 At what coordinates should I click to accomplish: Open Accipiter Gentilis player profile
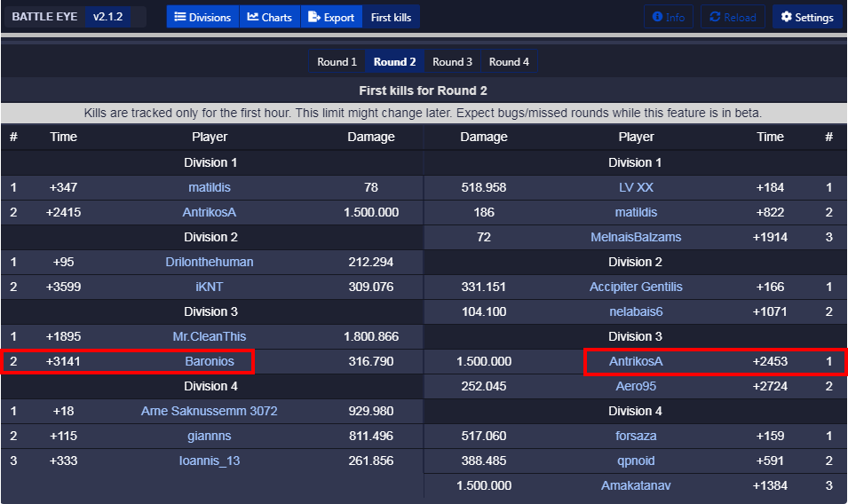636,287
